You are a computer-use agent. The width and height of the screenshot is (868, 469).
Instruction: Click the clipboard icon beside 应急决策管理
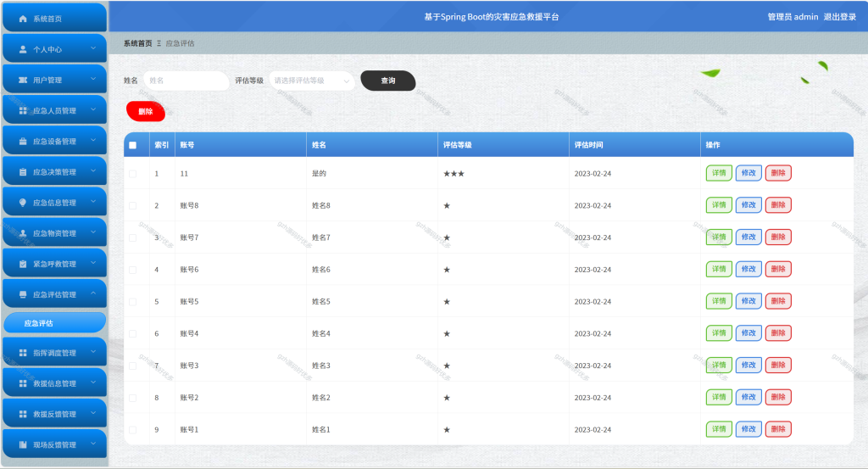pyautogui.click(x=23, y=172)
